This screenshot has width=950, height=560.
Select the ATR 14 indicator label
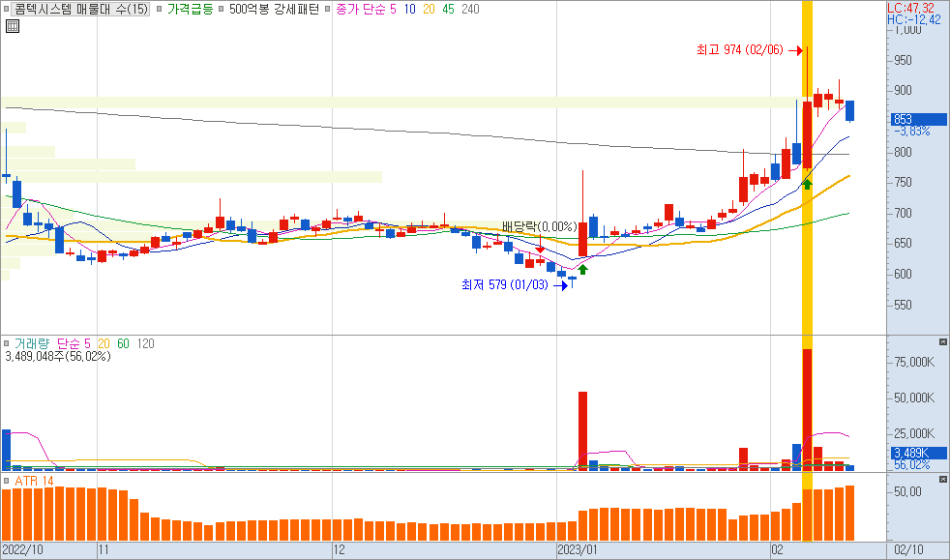click(34, 481)
